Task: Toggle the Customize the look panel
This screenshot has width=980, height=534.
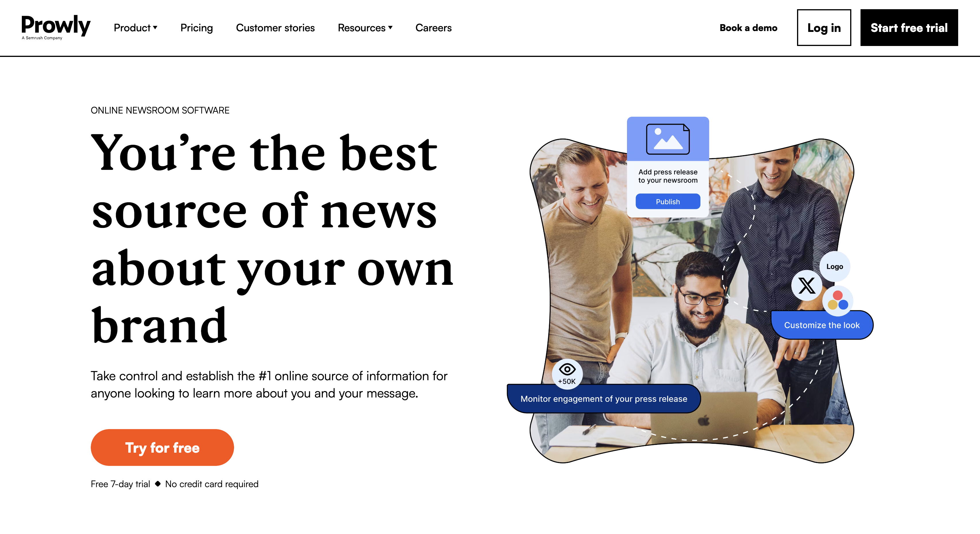Action: click(823, 325)
